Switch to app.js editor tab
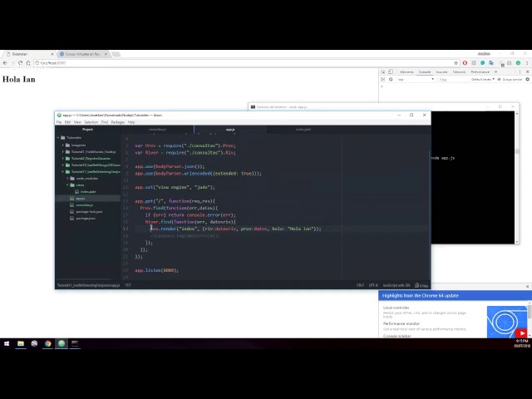Image resolution: width=532 pixels, height=399 pixels. coord(230,130)
